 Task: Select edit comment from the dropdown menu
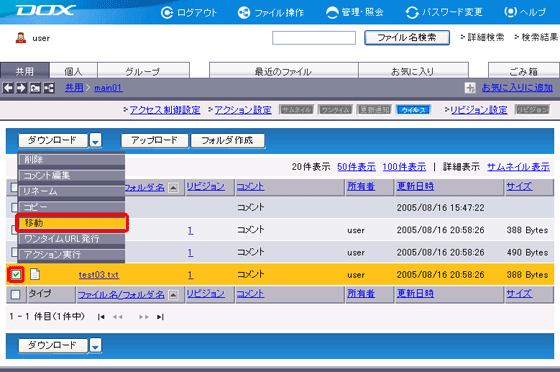point(71,175)
